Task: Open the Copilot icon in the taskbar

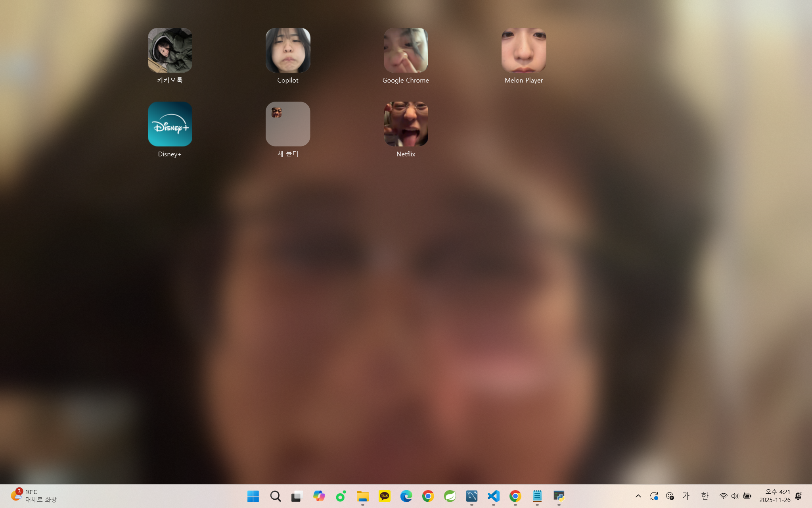Action: click(x=319, y=496)
